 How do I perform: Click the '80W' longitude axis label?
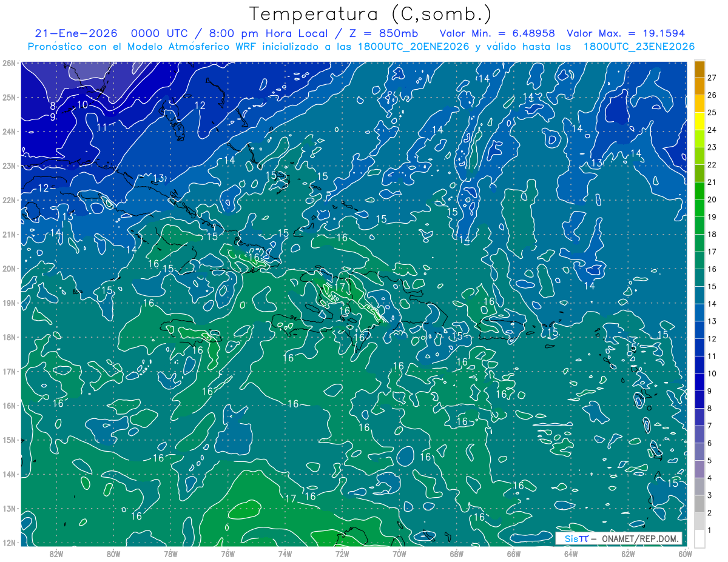pyautogui.click(x=113, y=554)
